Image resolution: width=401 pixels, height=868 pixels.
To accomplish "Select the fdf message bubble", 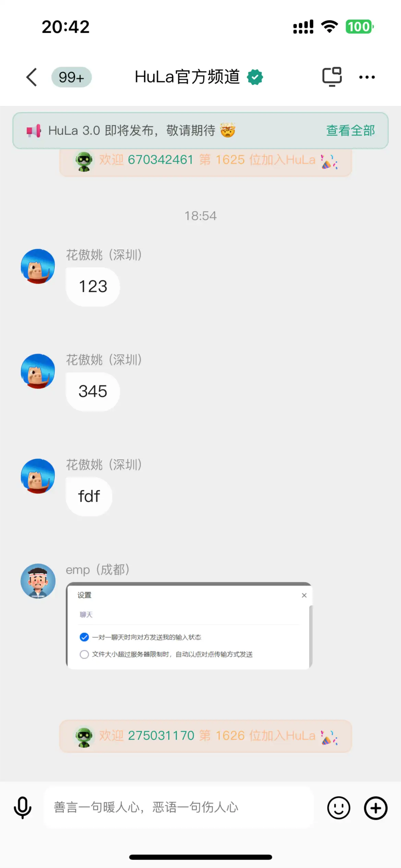I will click(89, 496).
